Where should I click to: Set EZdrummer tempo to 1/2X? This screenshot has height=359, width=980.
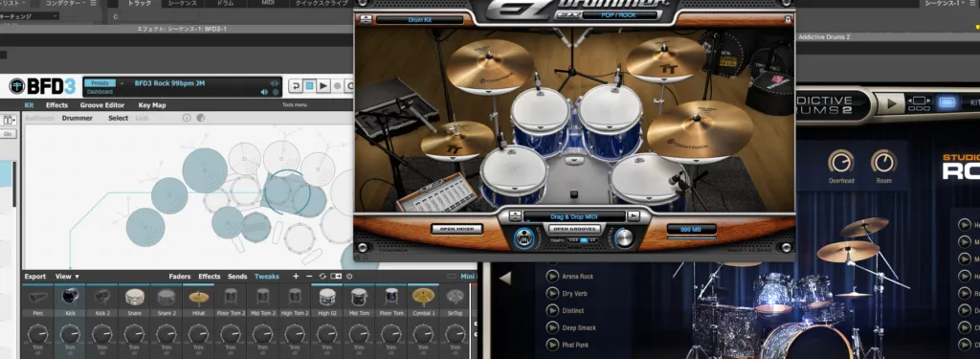(x=572, y=241)
